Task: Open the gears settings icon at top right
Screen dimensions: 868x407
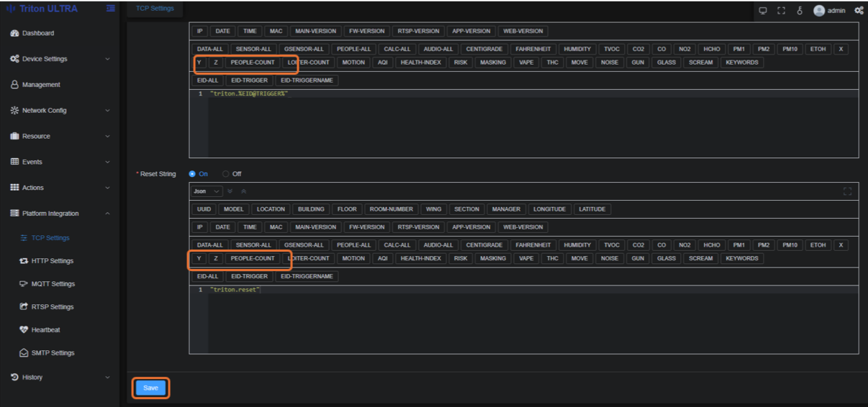Action: [x=859, y=11]
